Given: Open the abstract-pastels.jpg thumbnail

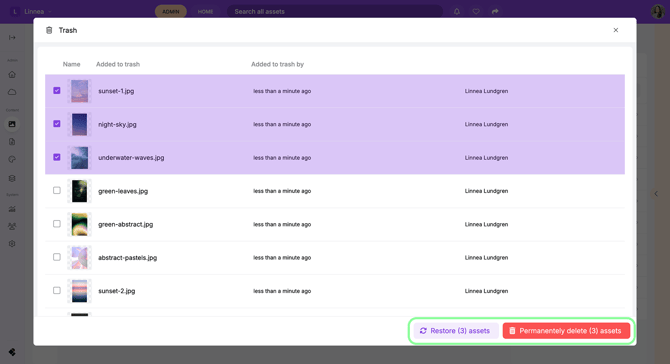Looking at the screenshot, I should (x=79, y=258).
